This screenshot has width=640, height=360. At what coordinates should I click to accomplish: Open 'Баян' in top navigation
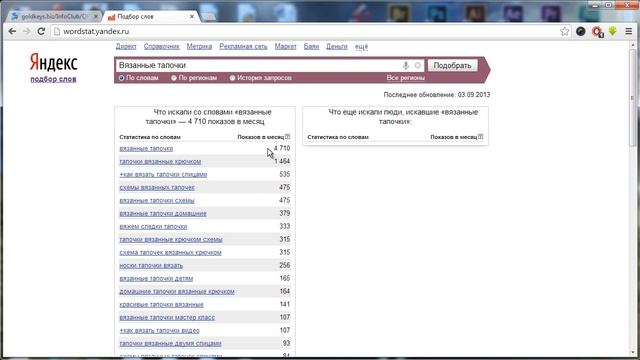point(311,47)
